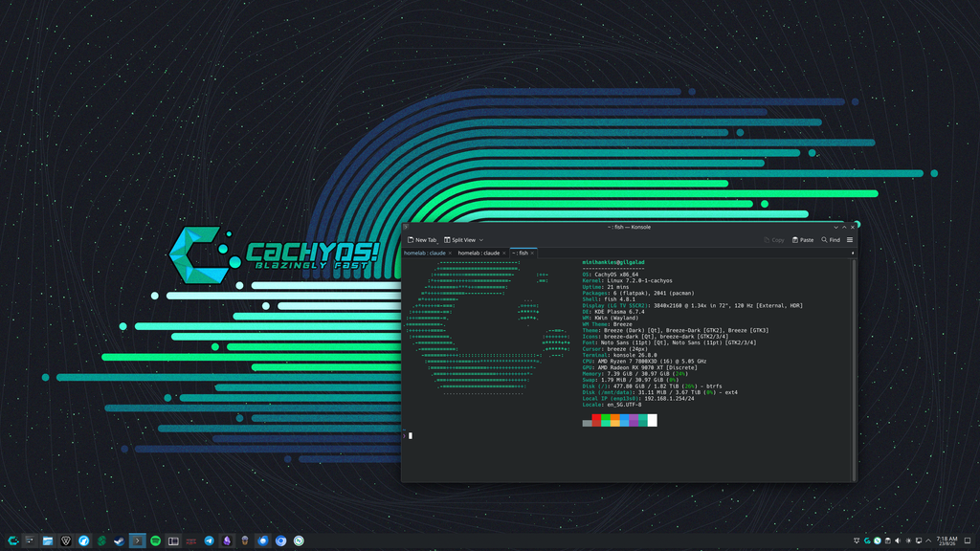Open Obsidian from the taskbar
Image resolution: width=980 pixels, height=551 pixels.
pyautogui.click(x=227, y=541)
